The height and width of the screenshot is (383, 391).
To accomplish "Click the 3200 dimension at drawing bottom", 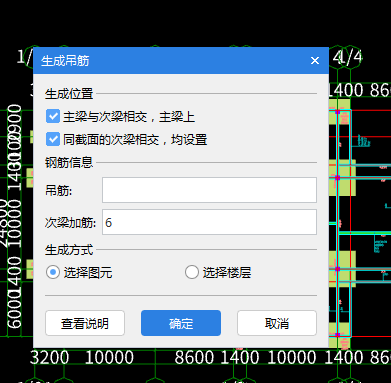I will [49, 358].
